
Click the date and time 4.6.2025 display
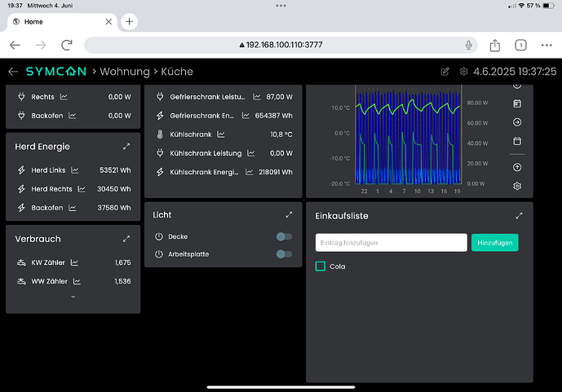tap(515, 72)
